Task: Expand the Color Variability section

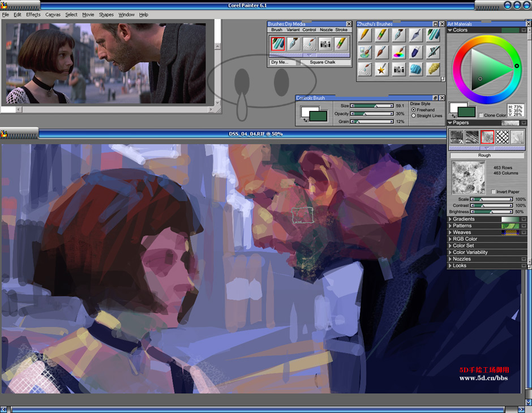Action: [450, 252]
